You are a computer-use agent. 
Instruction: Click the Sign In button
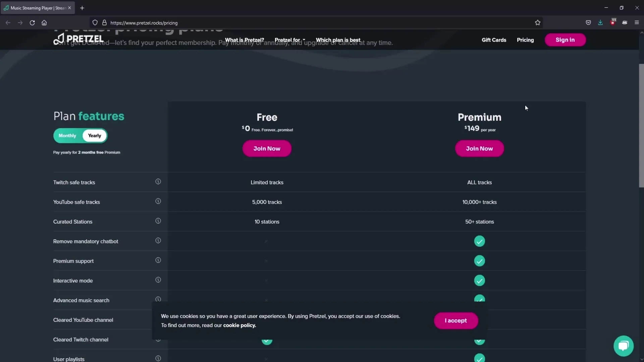(x=565, y=39)
